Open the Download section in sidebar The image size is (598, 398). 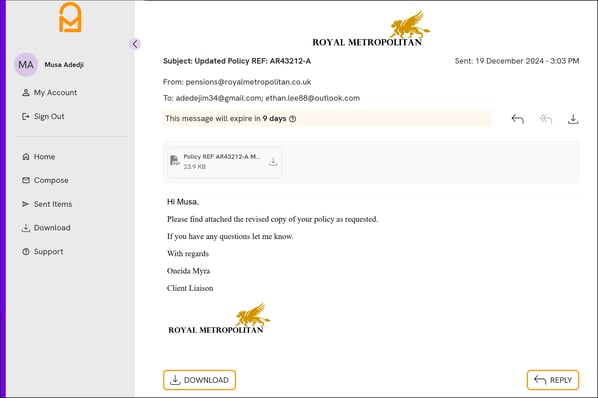[46, 228]
